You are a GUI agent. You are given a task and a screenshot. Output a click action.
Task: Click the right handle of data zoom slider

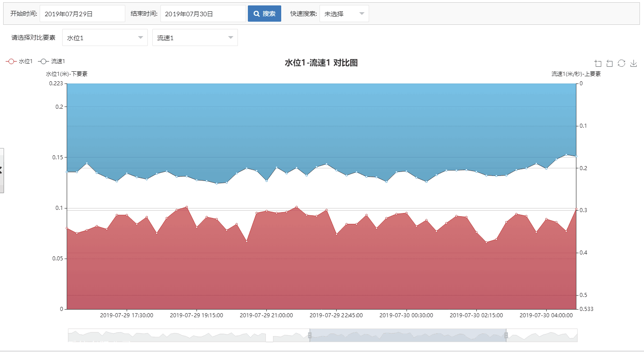[506, 335]
